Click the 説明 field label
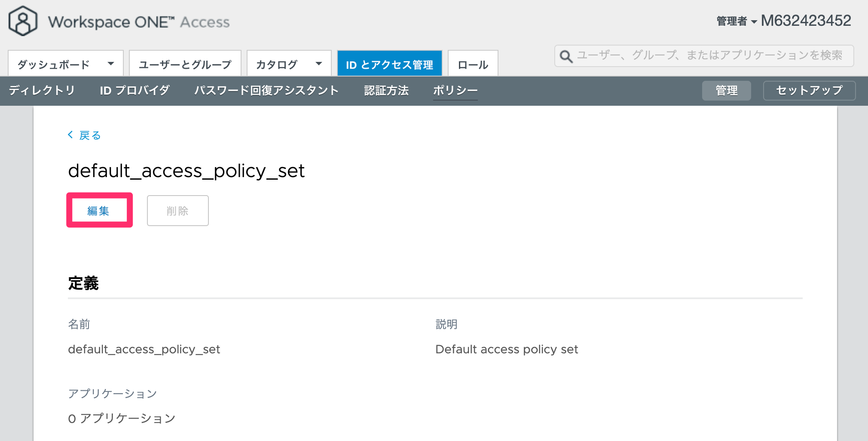 [446, 324]
